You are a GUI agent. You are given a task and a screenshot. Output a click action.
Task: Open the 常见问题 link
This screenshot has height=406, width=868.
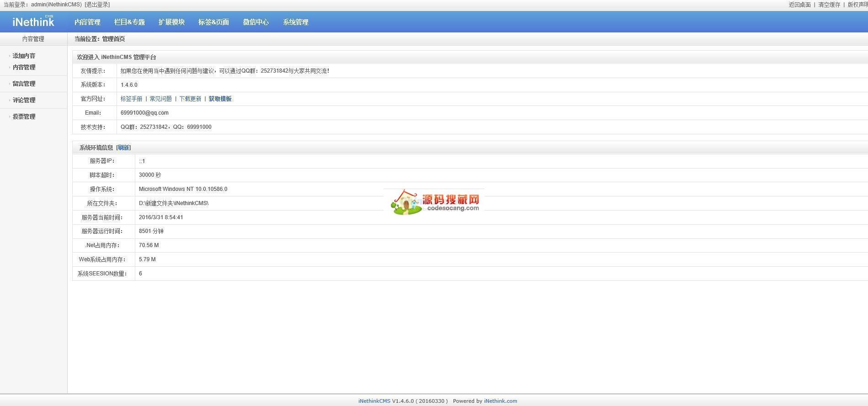pyautogui.click(x=161, y=99)
